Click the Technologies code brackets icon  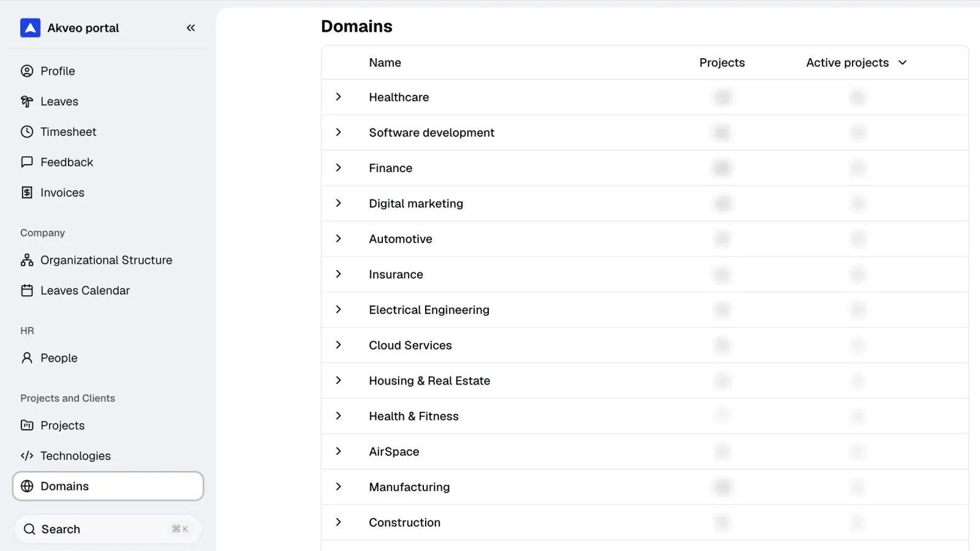tap(27, 456)
